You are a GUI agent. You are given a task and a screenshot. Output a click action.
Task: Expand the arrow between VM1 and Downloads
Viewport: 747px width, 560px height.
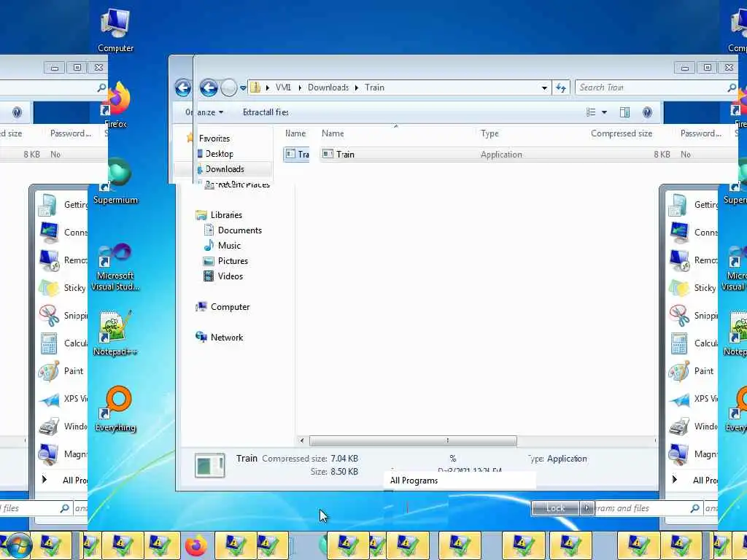tap(300, 87)
